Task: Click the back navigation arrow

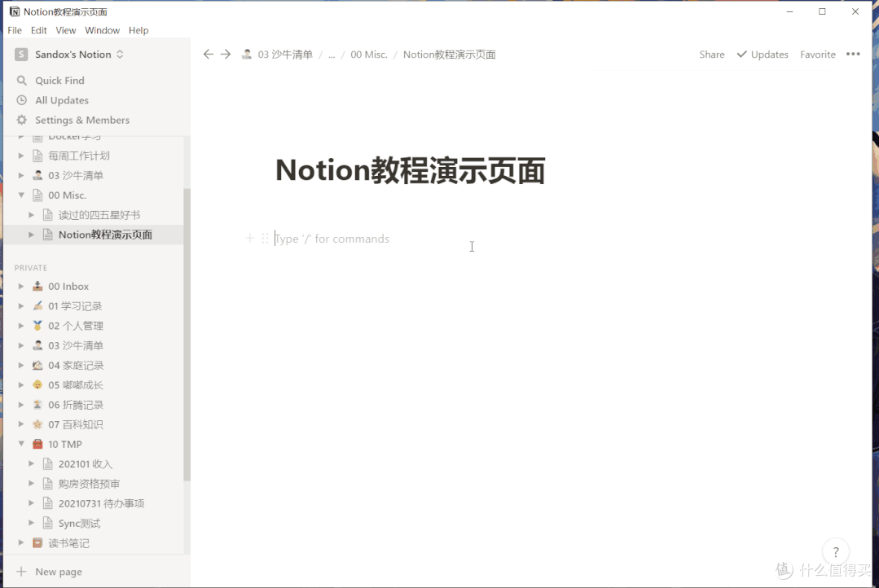Action: (x=209, y=54)
